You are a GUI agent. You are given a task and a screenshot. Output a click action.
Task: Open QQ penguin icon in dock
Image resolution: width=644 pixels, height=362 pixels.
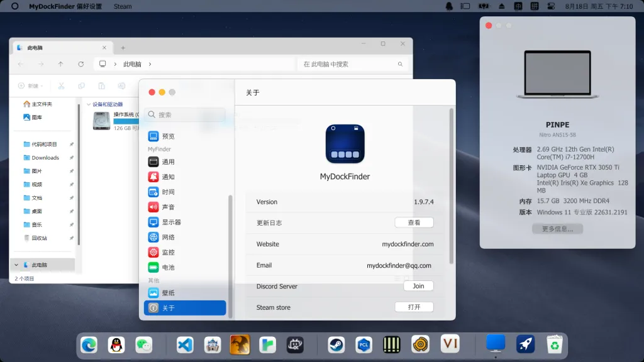point(116,345)
